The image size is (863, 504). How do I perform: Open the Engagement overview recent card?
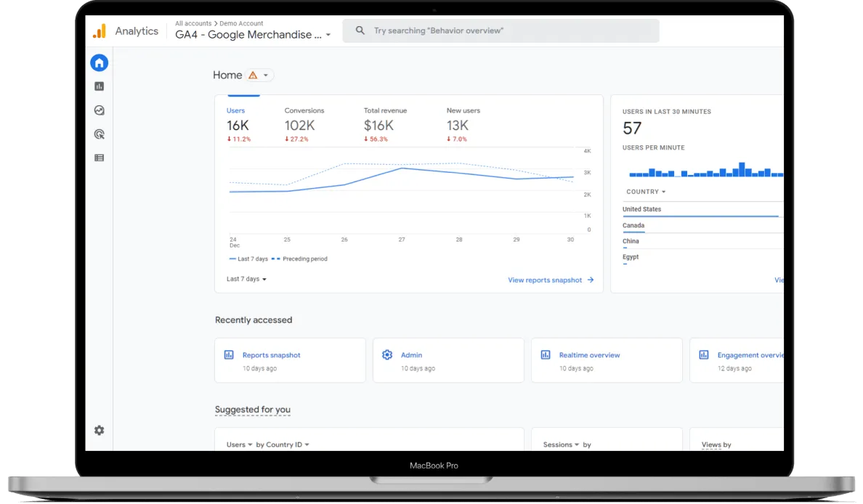click(737, 360)
